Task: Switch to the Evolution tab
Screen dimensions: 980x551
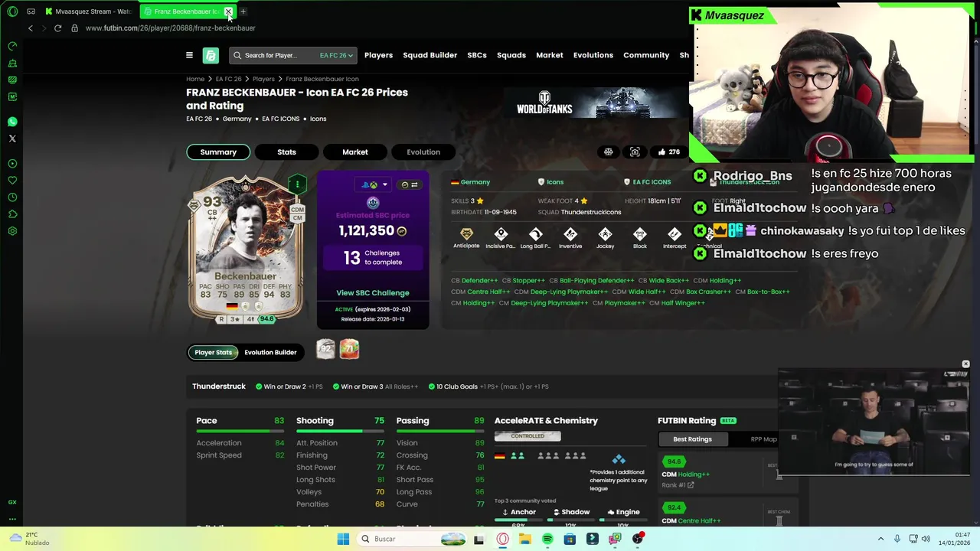Action: click(x=423, y=152)
